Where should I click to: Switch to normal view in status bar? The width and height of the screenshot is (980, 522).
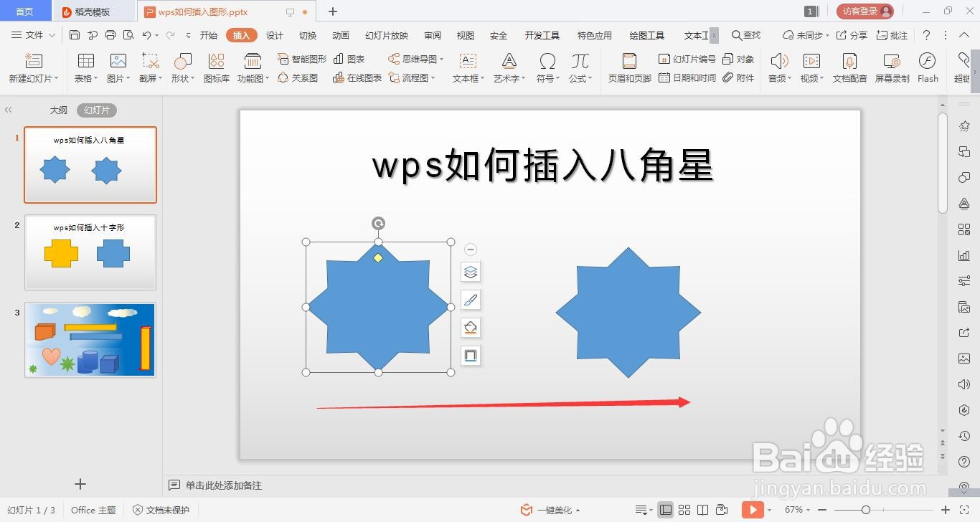click(x=666, y=510)
